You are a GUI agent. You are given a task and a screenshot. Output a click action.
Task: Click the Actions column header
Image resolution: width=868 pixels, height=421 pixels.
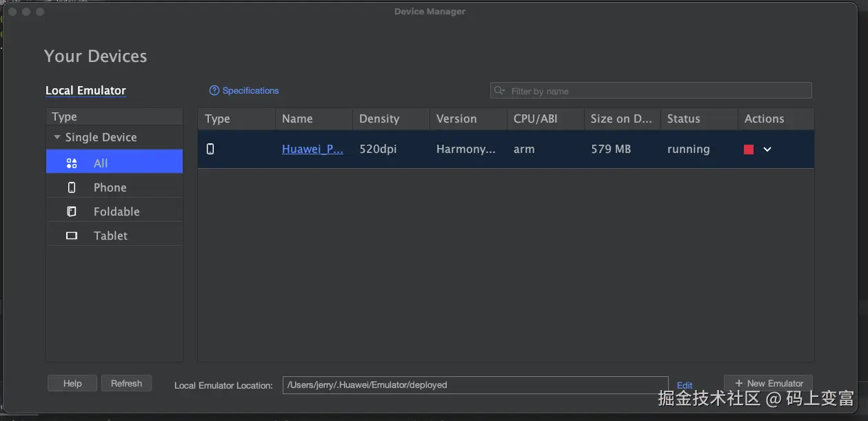[776, 119]
